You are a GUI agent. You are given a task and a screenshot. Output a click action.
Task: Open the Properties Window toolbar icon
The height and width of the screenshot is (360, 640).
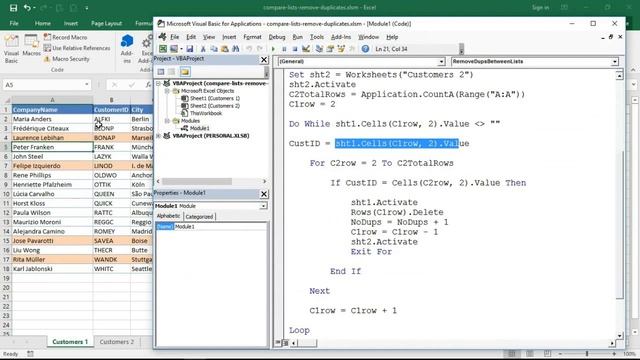click(330, 49)
